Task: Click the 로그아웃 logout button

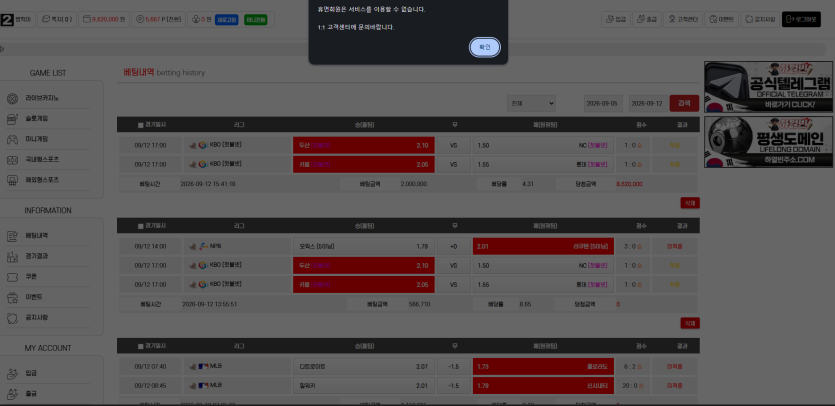Action: point(801,19)
